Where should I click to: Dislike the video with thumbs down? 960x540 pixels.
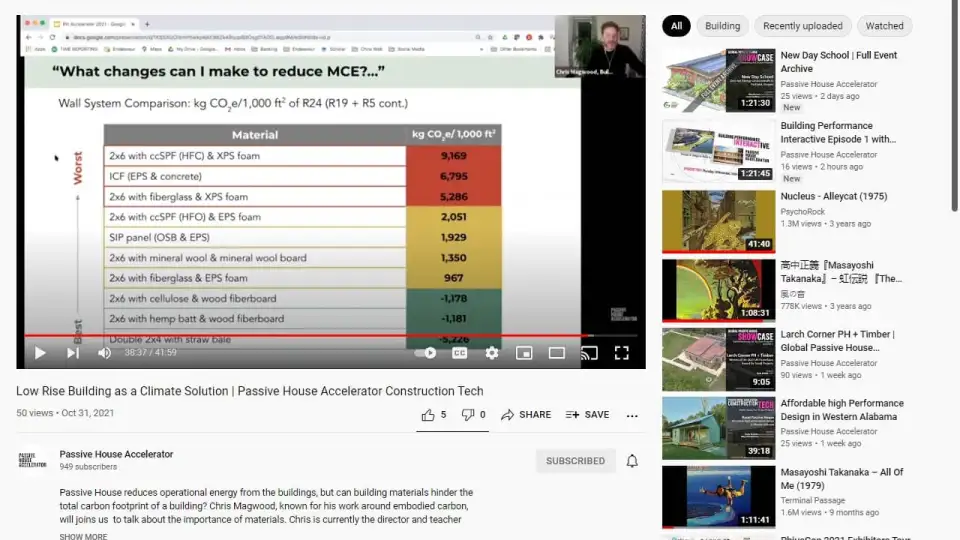(x=473, y=415)
